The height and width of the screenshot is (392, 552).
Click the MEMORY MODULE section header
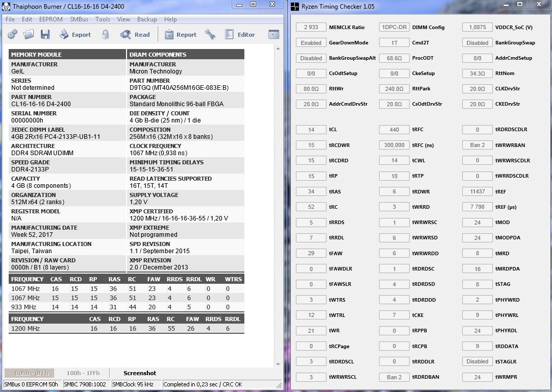click(67, 54)
